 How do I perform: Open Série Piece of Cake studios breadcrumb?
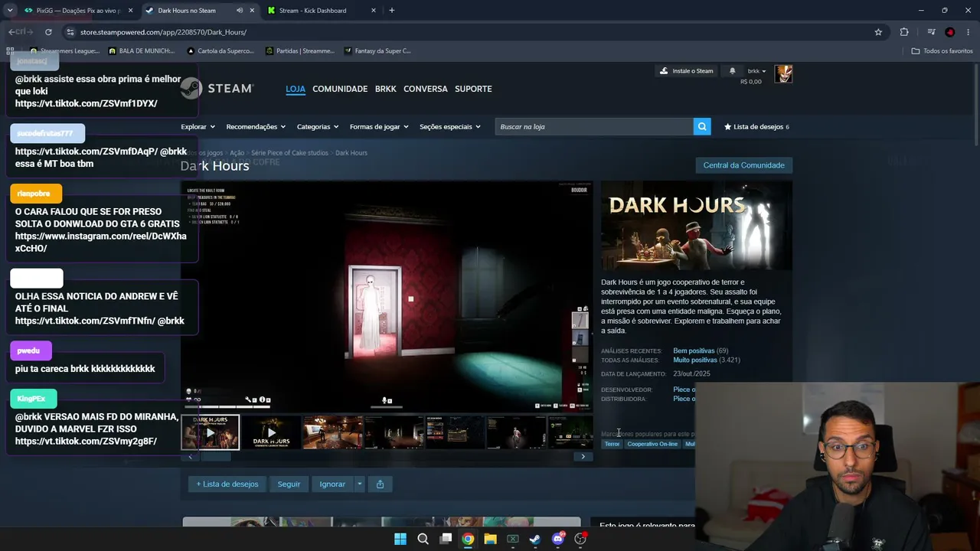[289, 153]
